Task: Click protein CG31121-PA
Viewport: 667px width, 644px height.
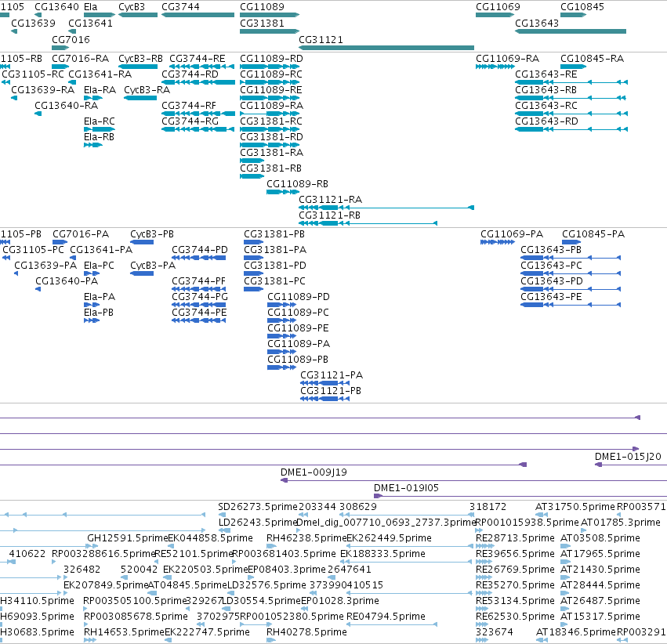Action: 332,375
